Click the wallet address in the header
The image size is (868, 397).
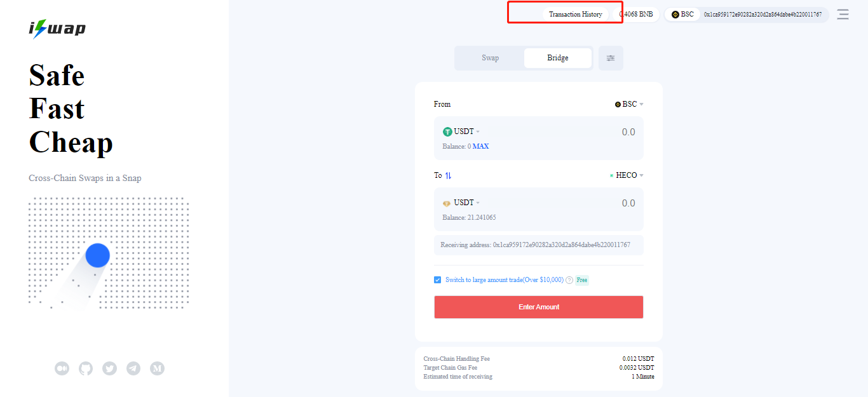click(763, 15)
